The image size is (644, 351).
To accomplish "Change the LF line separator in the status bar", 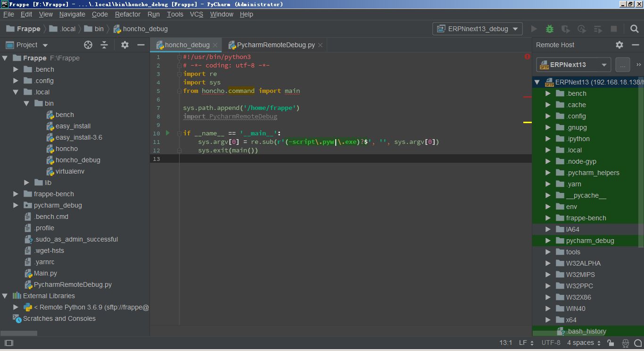I will (x=526, y=343).
